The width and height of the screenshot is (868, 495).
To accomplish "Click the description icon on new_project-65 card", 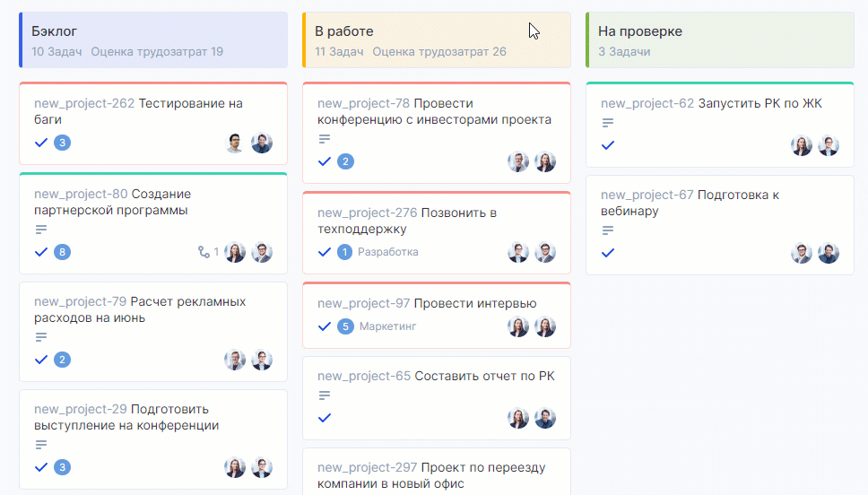I will [325, 395].
